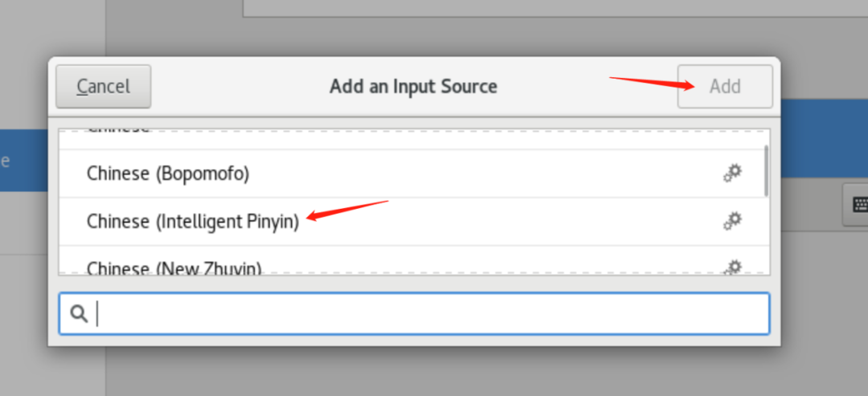
Task: Open the keyboard layout icon button behind dialog
Action: coord(855,205)
